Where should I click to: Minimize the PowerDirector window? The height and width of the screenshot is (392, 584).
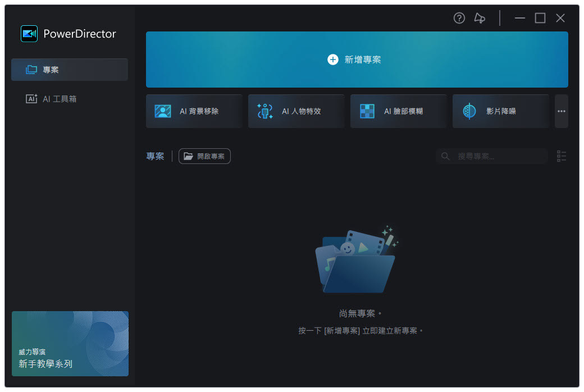[519, 18]
